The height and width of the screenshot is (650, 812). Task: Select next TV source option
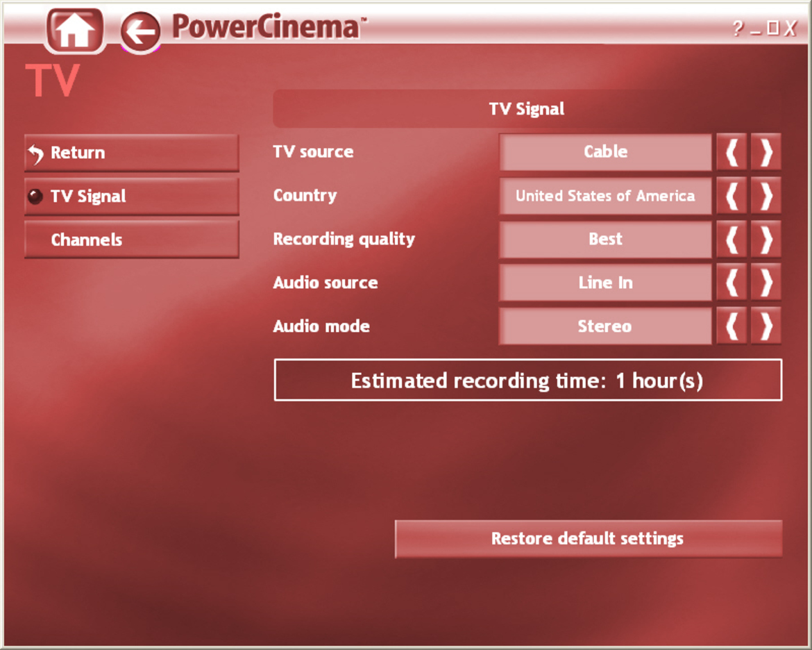(766, 152)
